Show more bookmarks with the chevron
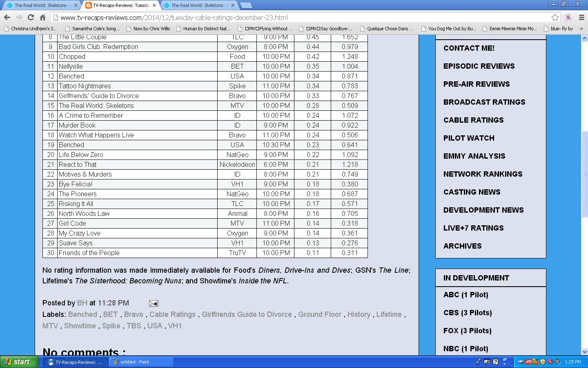 [x=581, y=29]
